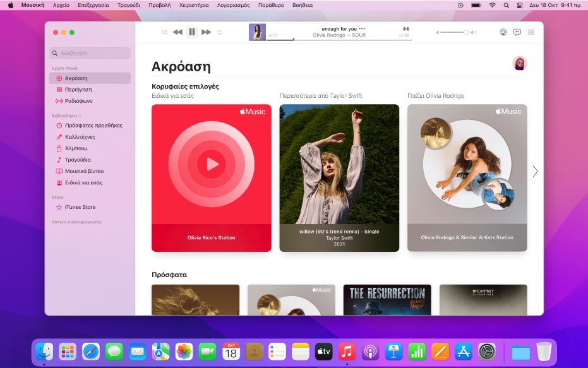This screenshot has height=368, width=588.
Task: Show lyrics for the playing song
Action: click(517, 32)
